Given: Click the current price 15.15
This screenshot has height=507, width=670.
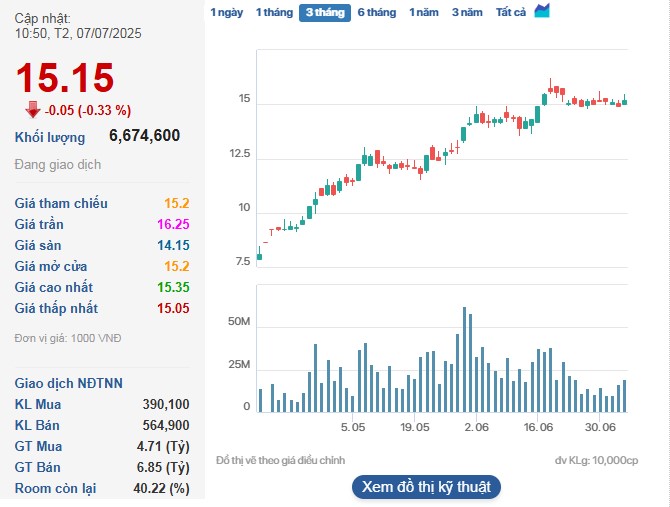Looking at the screenshot, I should pyautogui.click(x=65, y=78).
